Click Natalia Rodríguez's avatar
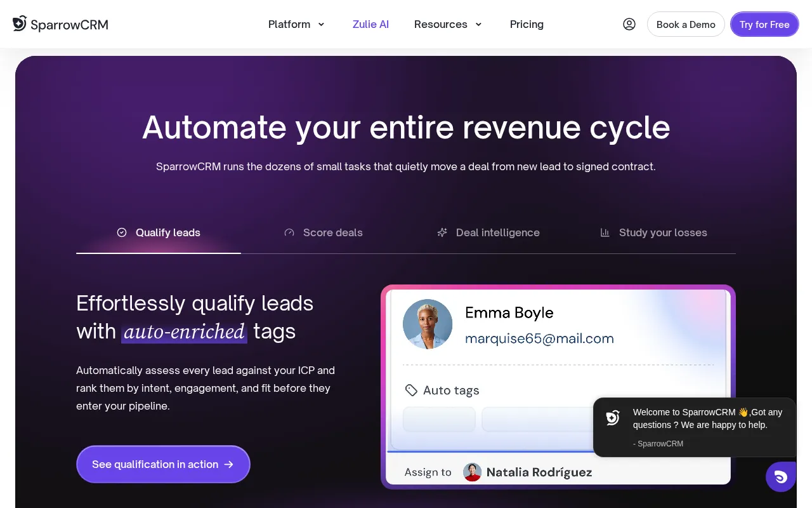This screenshot has width=812, height=508. coord(472,472)
